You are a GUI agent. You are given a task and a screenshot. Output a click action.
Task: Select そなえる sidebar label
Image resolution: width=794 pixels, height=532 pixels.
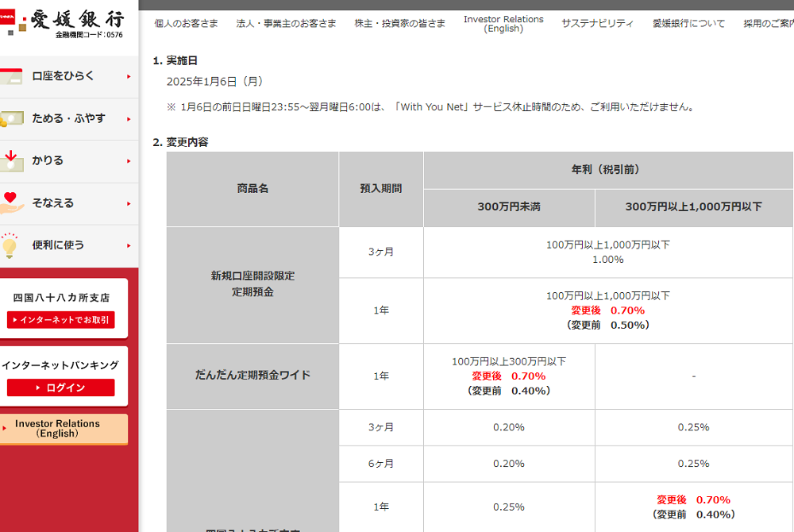click(x=53, y=203)
